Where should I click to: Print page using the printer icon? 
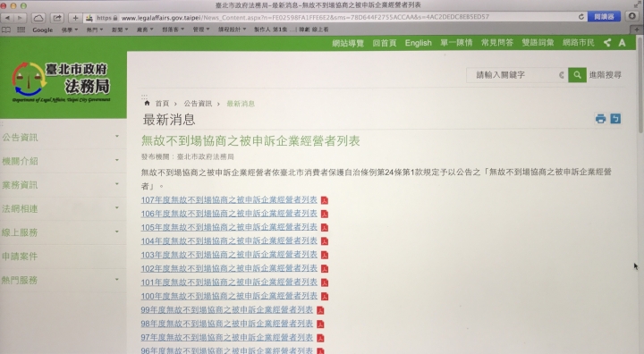tap(600, 119)
